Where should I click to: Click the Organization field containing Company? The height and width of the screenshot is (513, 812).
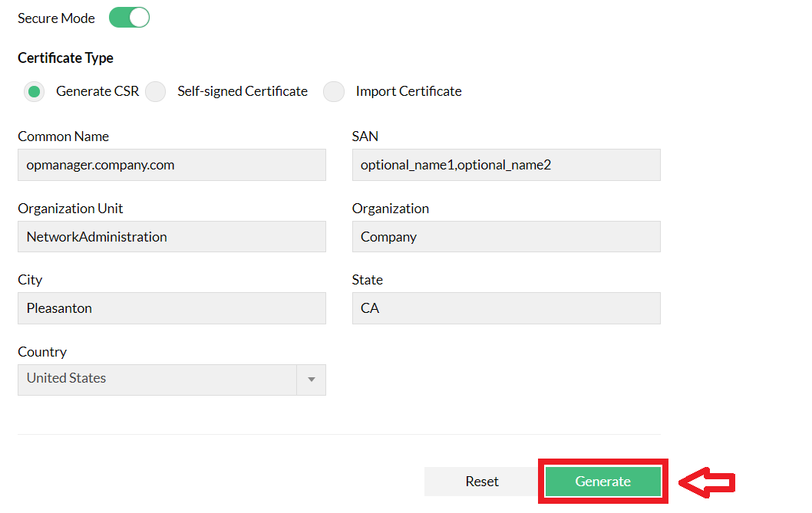pos(506,237)
